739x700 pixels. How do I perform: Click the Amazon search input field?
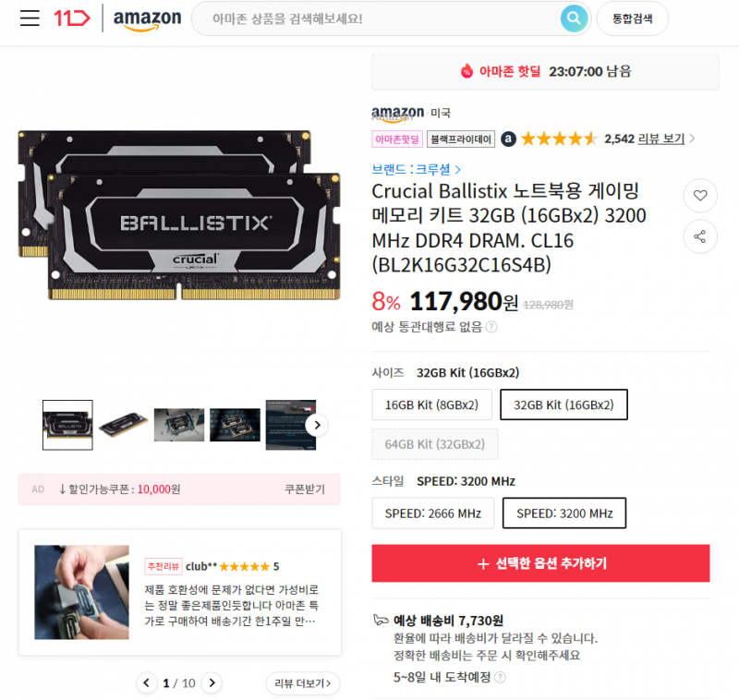pyautogui.click(x=382, y=18)
